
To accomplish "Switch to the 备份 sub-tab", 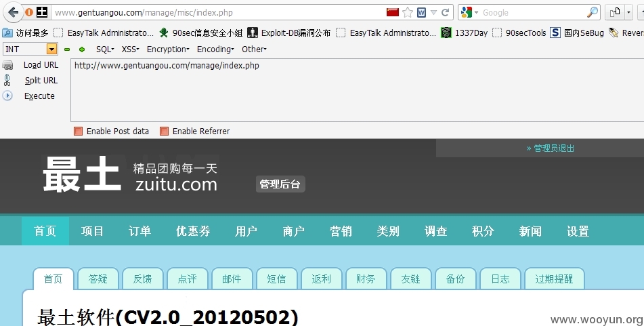I will click(x=456, y=279).
